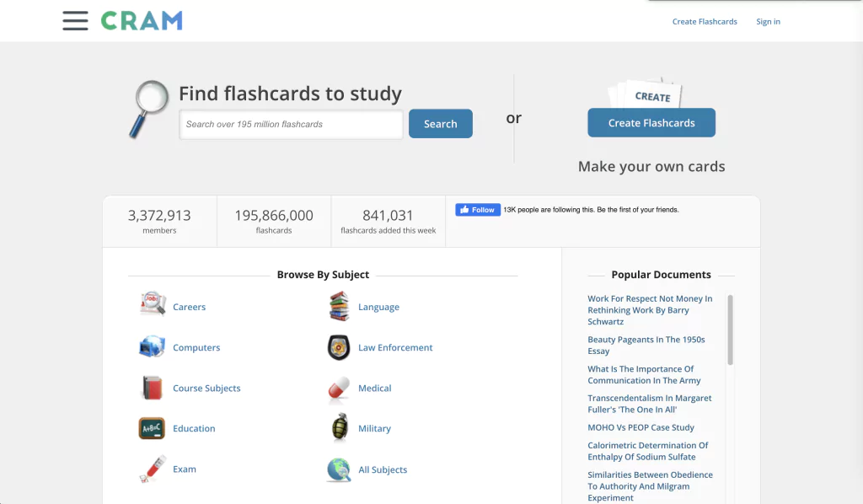
Task: Click the red book Course Subjects icon
Action: 152,388
